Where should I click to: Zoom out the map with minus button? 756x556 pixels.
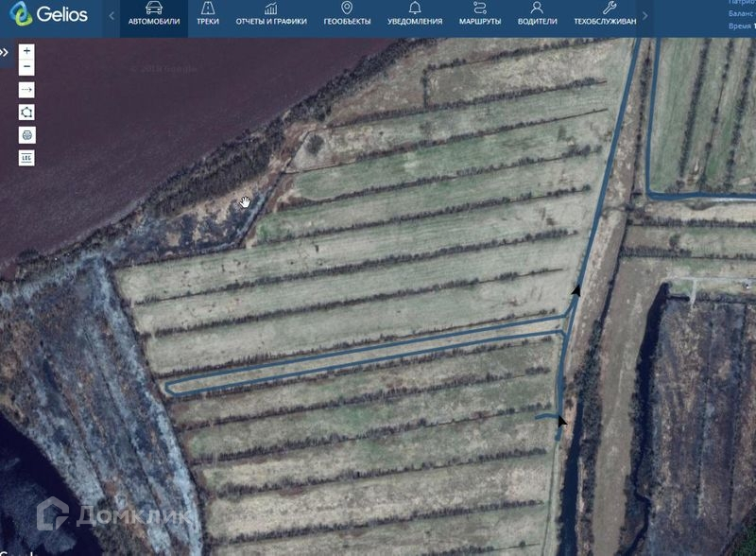click(x=26, y=66)
